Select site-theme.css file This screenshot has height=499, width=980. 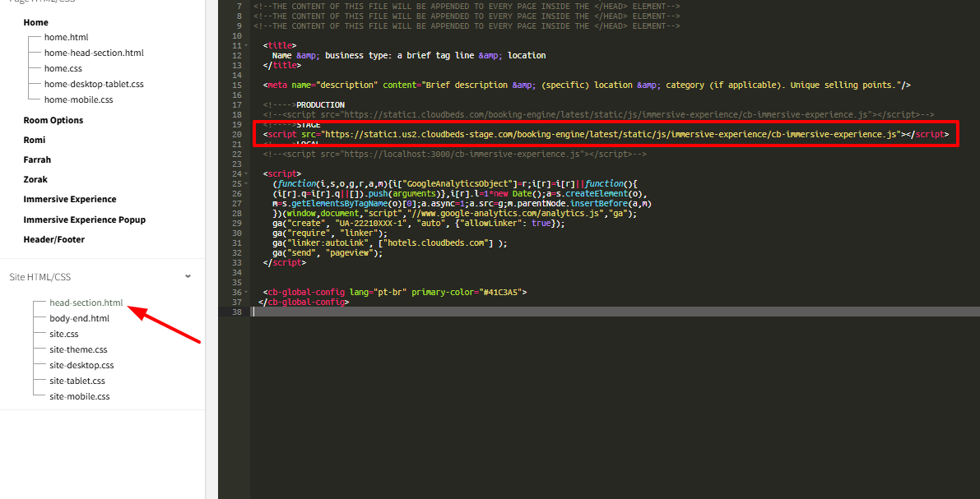click(x=78, y=349)
